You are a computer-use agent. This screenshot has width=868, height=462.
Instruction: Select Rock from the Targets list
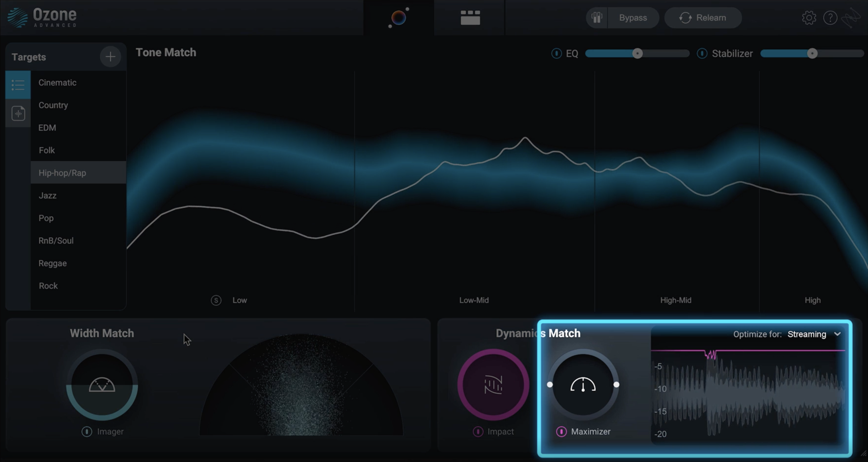coord(48,286)
